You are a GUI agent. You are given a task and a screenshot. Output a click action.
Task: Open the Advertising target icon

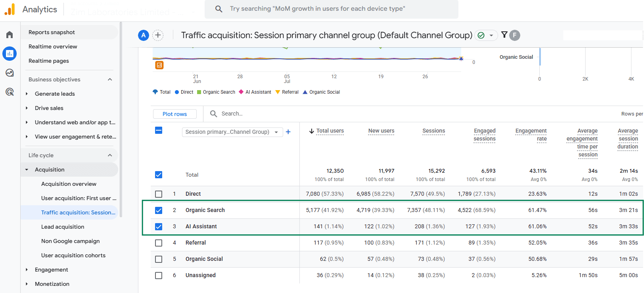click(10, 92)
